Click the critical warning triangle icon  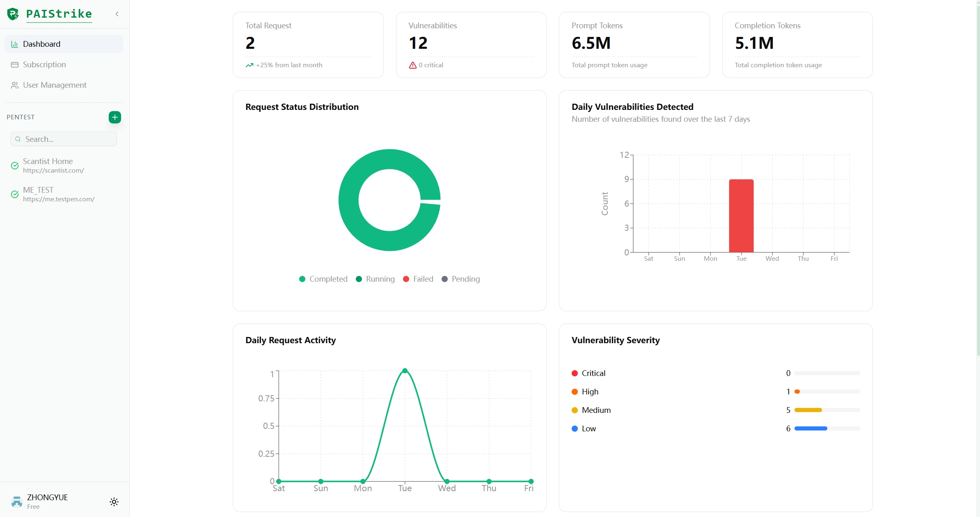413,65
